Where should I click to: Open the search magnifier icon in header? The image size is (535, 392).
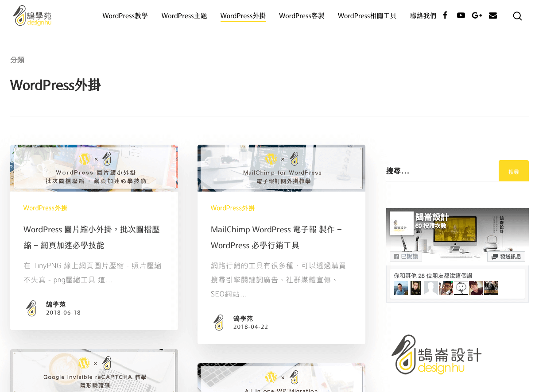coord(517,16)
